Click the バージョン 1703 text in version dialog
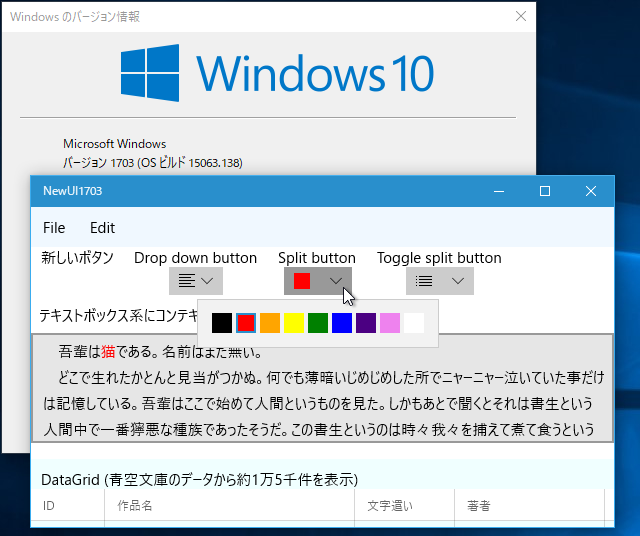 pyautogui.click(x=153, y=163)
